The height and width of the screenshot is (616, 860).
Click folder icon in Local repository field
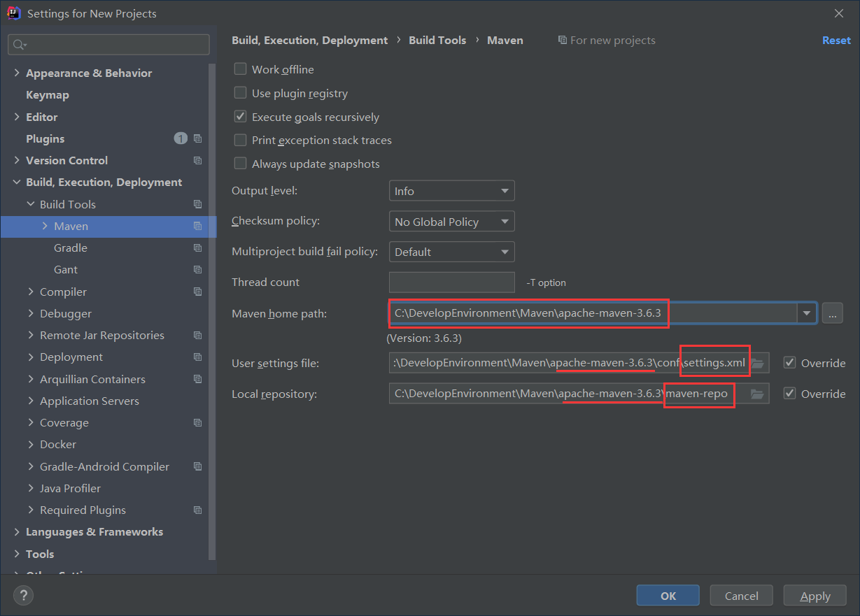tap(757, 394)
